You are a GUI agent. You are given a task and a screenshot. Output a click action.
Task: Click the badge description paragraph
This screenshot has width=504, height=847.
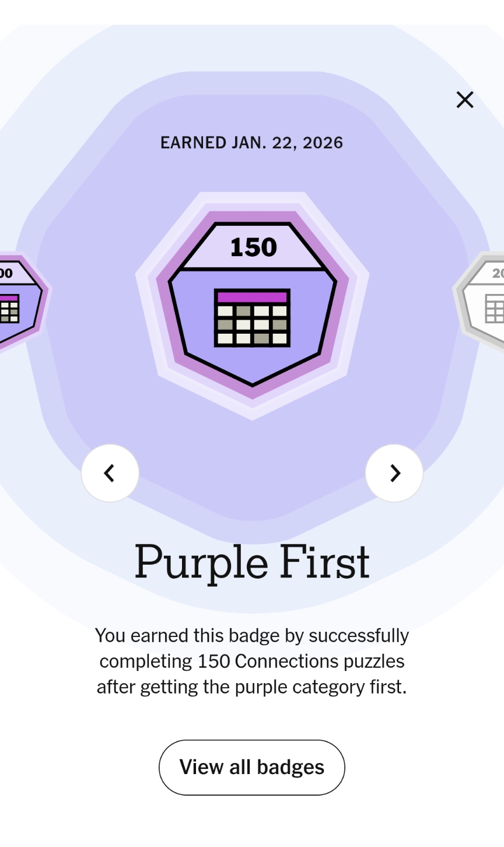pos(252,661)
